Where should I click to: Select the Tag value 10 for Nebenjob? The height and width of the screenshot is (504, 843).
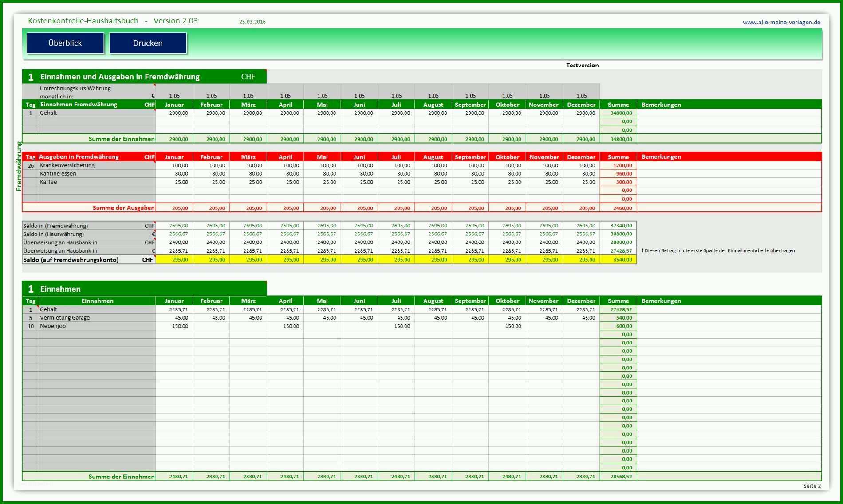31,326
